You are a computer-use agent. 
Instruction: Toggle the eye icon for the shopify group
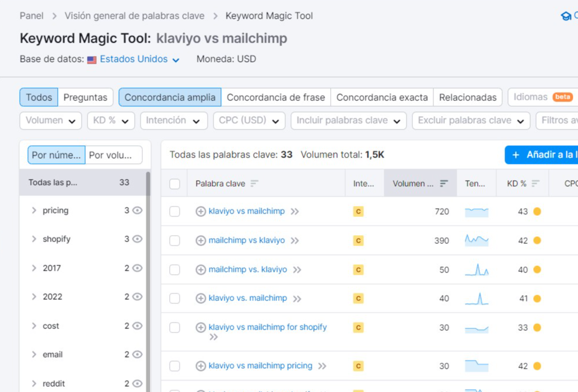[138, 239]
